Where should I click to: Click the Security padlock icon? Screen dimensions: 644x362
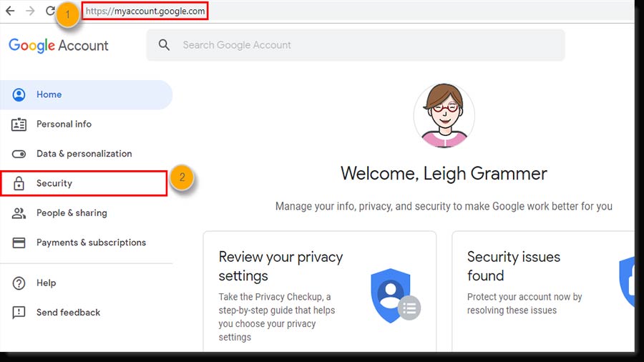19,183
